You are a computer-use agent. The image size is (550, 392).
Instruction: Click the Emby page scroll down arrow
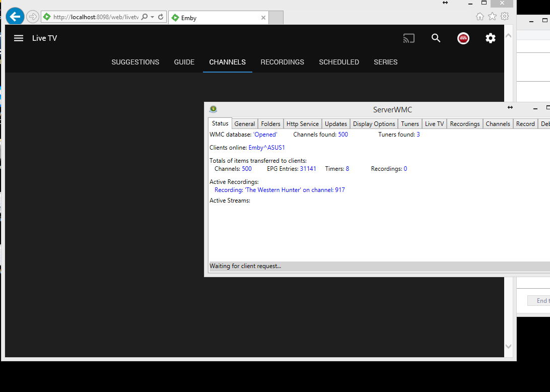coord(508,346)
